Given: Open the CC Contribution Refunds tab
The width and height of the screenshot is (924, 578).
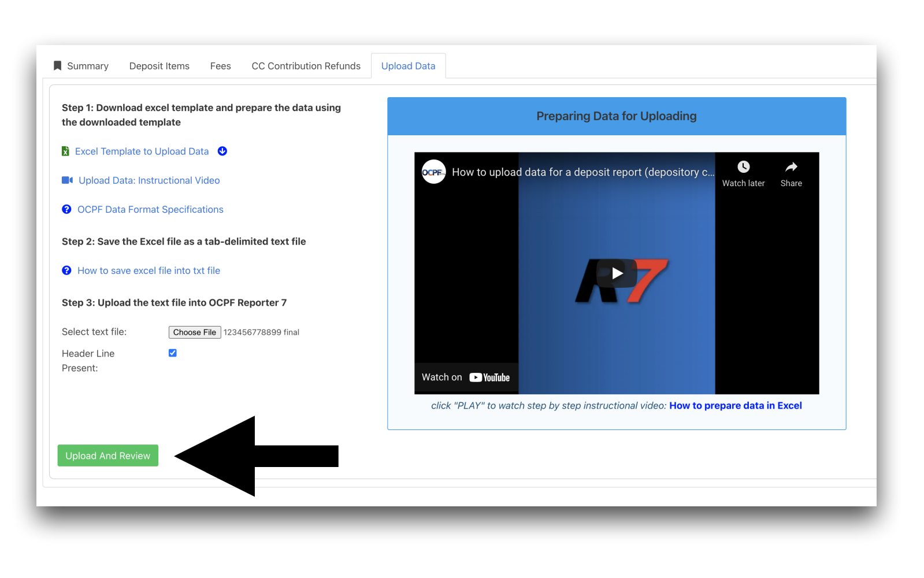Looking at the screenshot, I should pyautogui.click(x=306, y=66).
